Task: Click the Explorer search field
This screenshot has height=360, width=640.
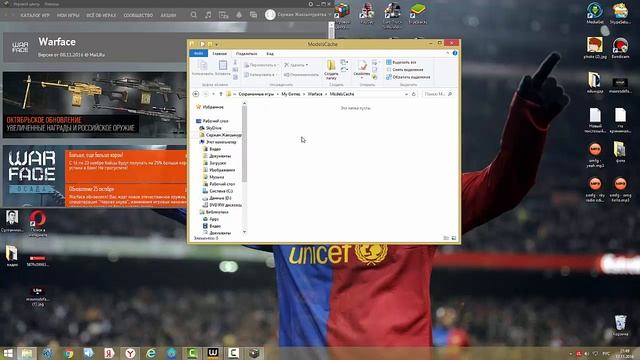Action: click(438, 94)
